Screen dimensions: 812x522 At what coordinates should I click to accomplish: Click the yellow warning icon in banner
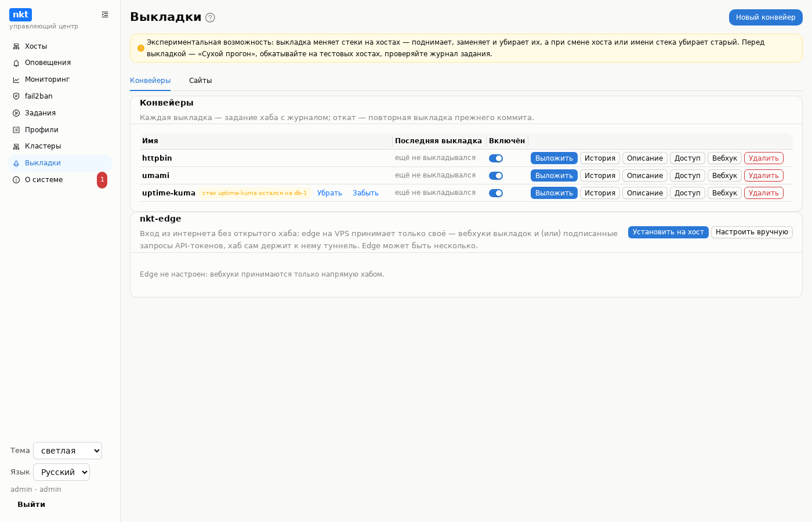(x=141, y=48)
